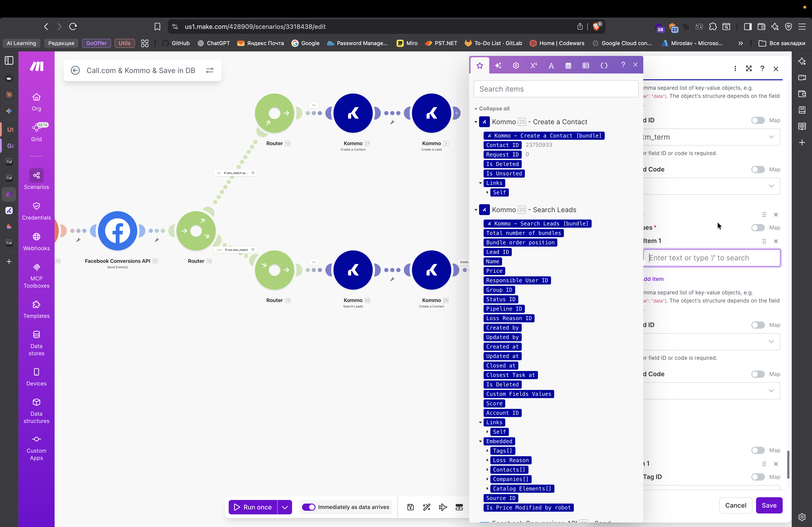Click the back arrow beside scenario name
This screenshot has width=812, height=527.
(75, 70)
